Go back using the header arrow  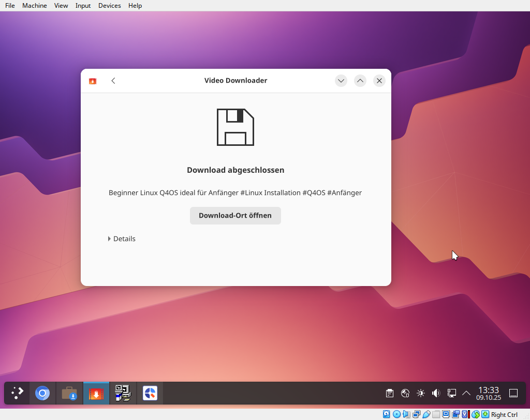click(x=113, y=81)
